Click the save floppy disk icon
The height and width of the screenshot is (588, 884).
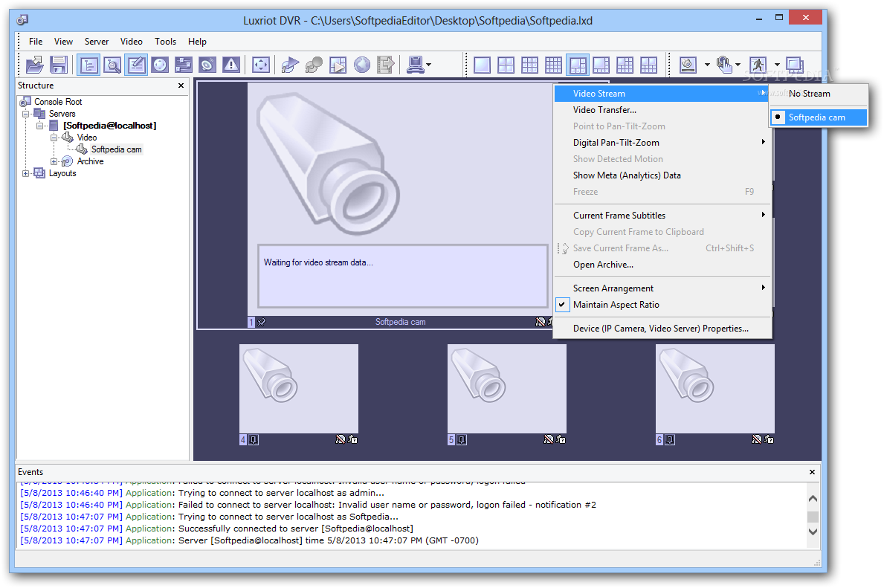[x=59, y=65]
